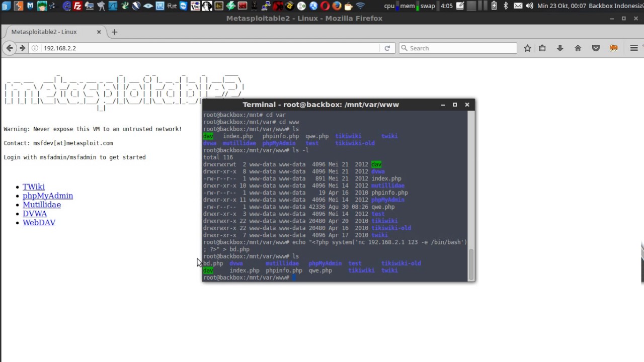The image size is (644, 362).
Task: Click the site info icon in URL bar
Action: (35, 48)
